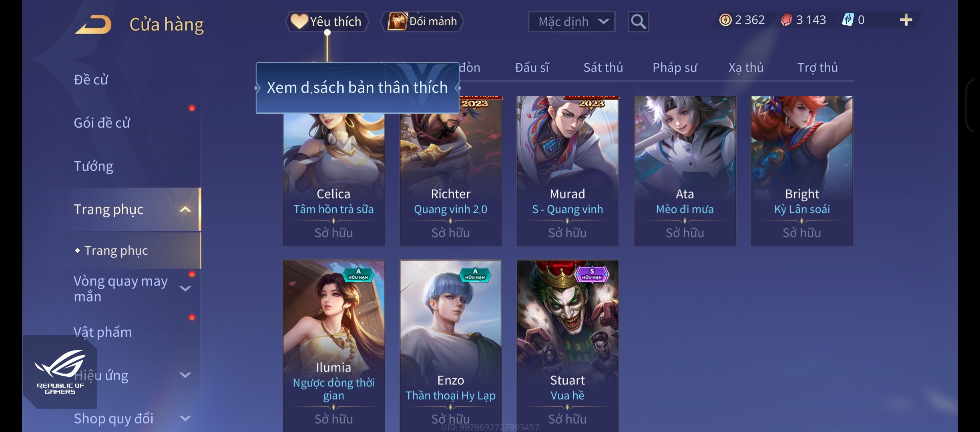Tap the red ruby currency icon
This screenshot has height=432, width=980.
(786, 20)
